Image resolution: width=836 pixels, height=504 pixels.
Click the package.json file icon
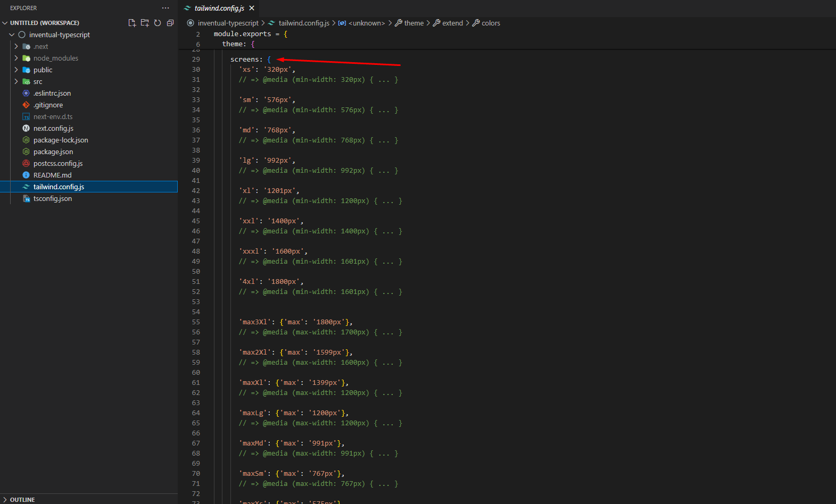[x=26, y=152]
